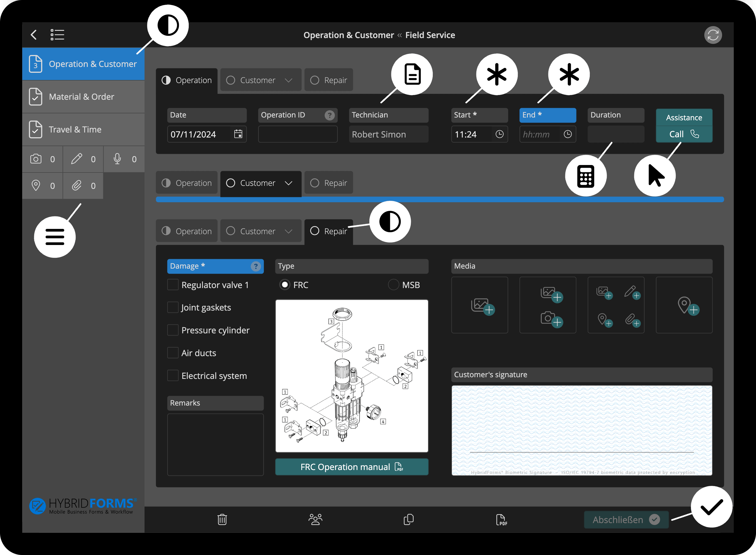Screen dimensions: 756x555
Task: Click the Technician field Robert Simon
Action: (389, 134)
